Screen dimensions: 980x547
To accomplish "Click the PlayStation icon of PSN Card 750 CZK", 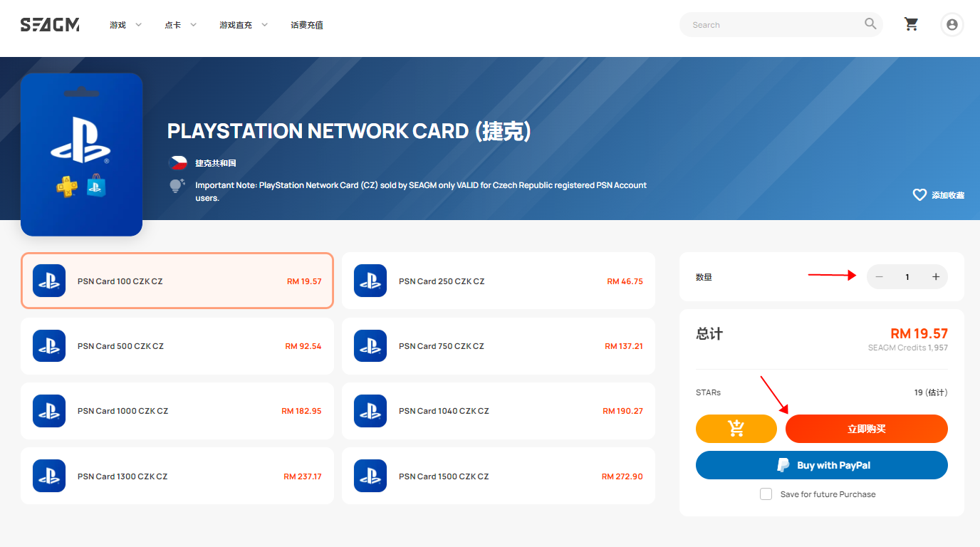I will [x=370, y=346].
